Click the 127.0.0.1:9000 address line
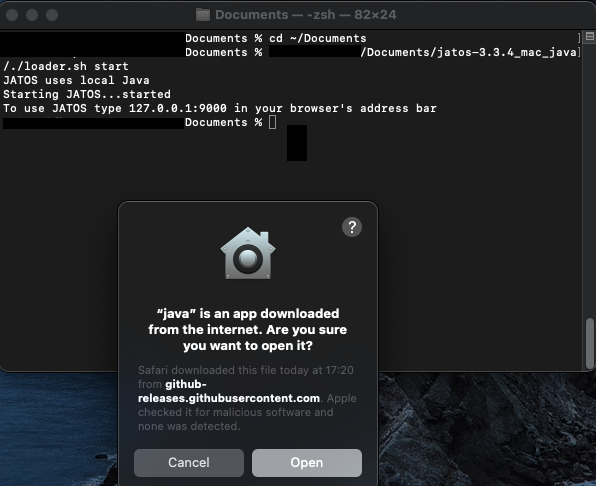 pyautogui.click(x=220, y=108)
